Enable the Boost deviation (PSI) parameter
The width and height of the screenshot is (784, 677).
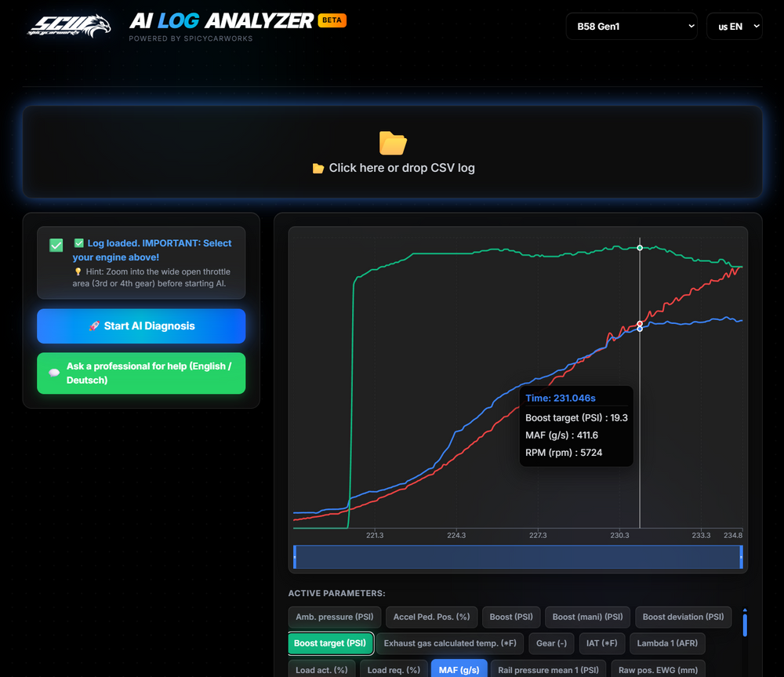pos(683,617)
